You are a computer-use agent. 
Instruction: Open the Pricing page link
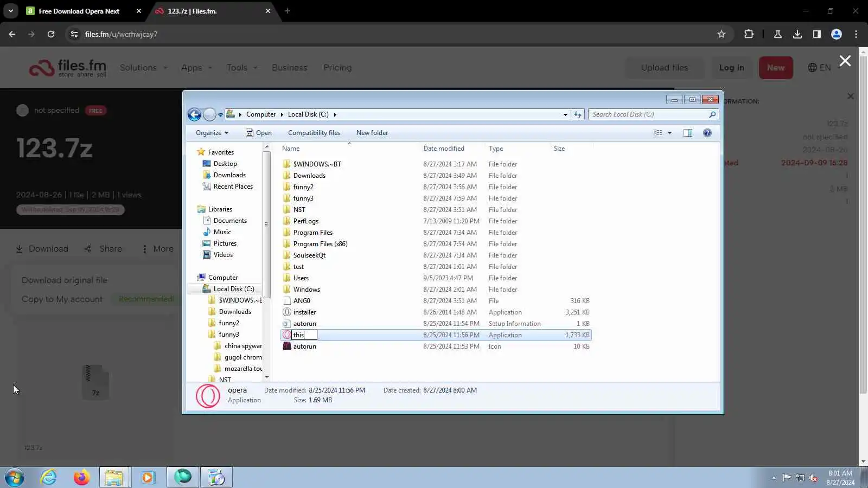click(x=337, y=68)
